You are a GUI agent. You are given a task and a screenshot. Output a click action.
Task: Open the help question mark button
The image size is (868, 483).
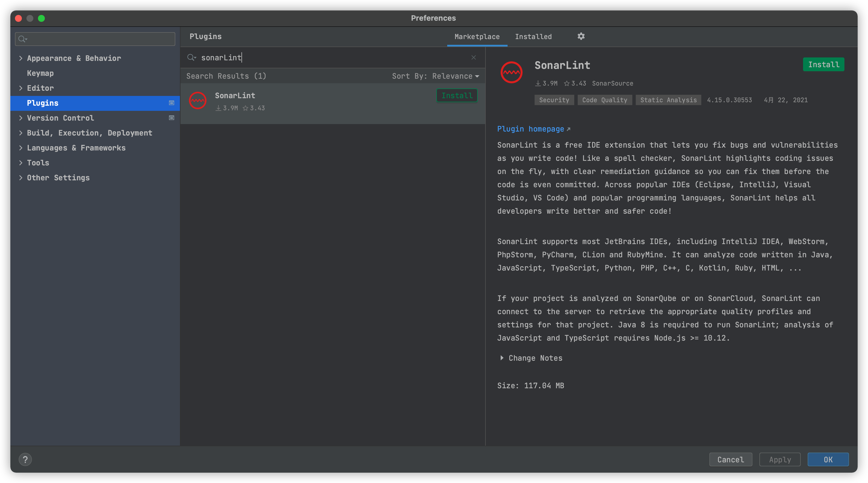click(25, 459)
